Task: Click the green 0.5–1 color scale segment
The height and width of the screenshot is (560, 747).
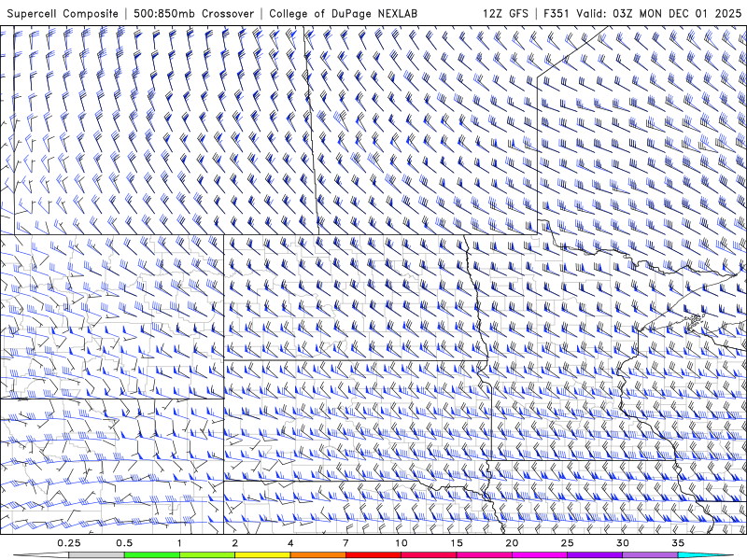Action: point(152,555)
